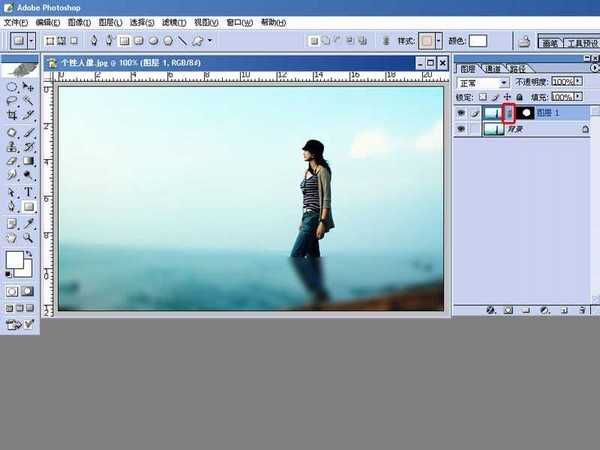The image size is (600, 450).
Task: Toggle visibility of the 背景 layer
Action: tap(461, 129)
